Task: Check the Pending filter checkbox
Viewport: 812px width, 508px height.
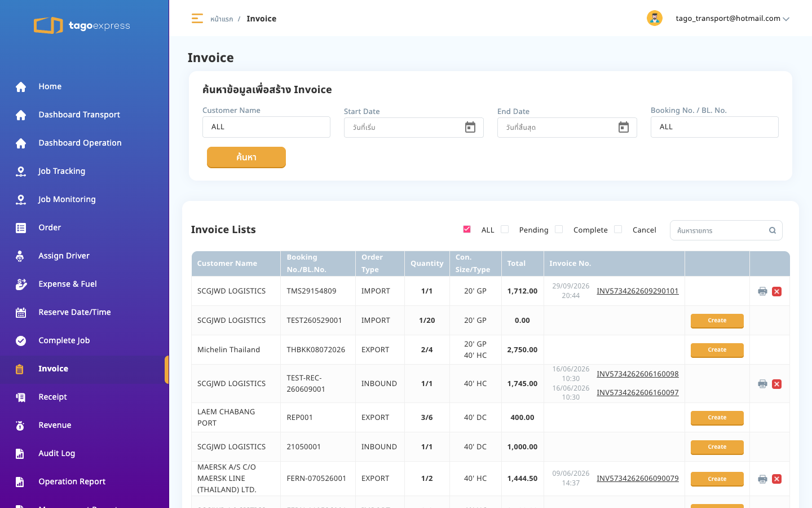Action: [505, 229]
